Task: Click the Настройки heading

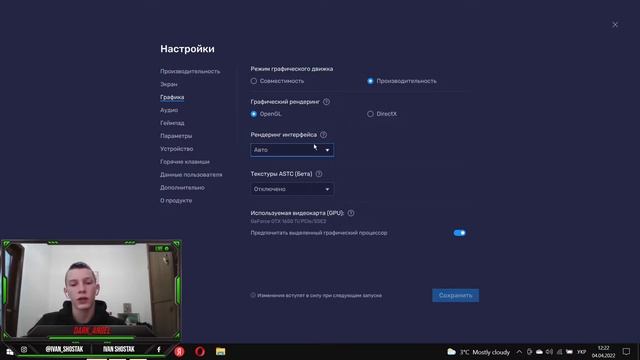Action: coord(187,49)
